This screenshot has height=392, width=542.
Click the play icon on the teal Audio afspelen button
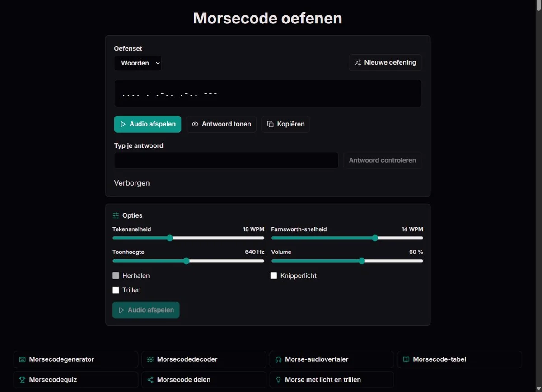point(123,124)
